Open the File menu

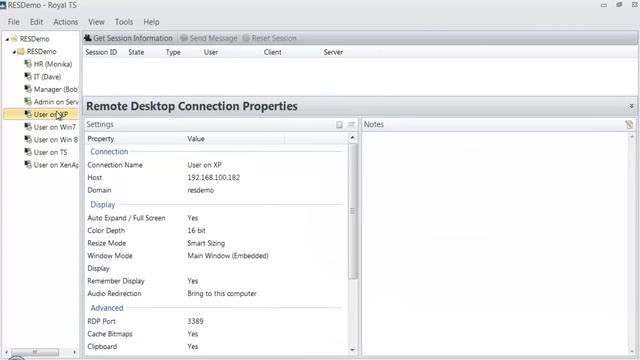tap(13, 22)
